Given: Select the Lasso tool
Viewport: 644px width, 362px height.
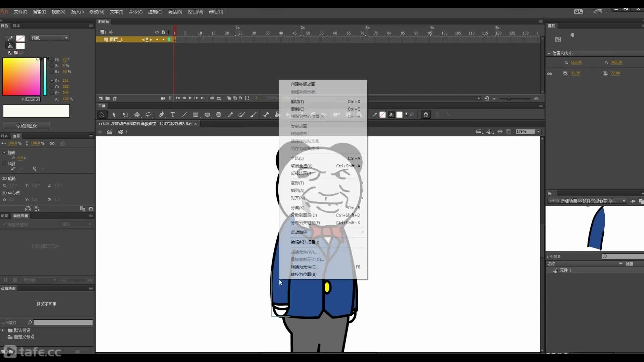Looking at the screenshot, I should click(x=148, y=115).
